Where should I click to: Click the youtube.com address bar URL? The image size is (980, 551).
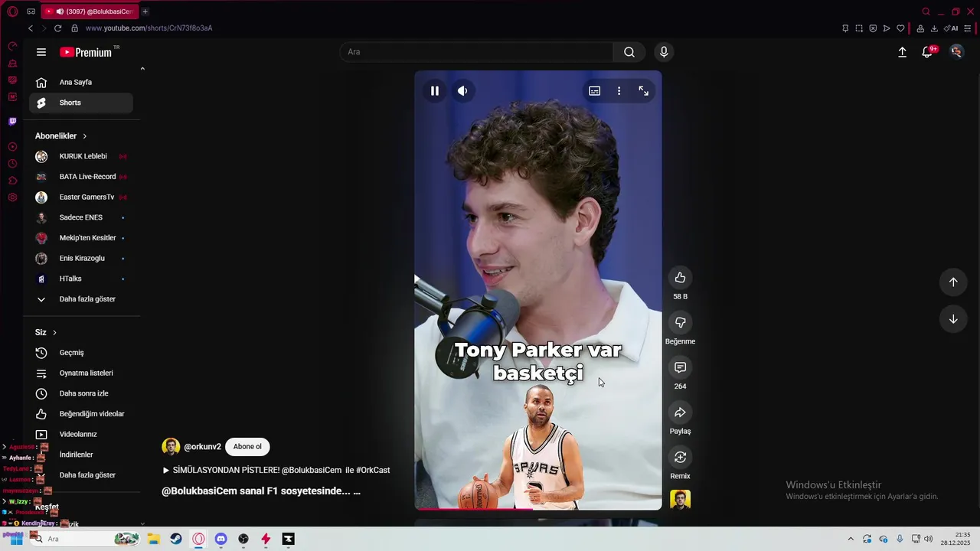pyautogui.click(x=149, y=28)
